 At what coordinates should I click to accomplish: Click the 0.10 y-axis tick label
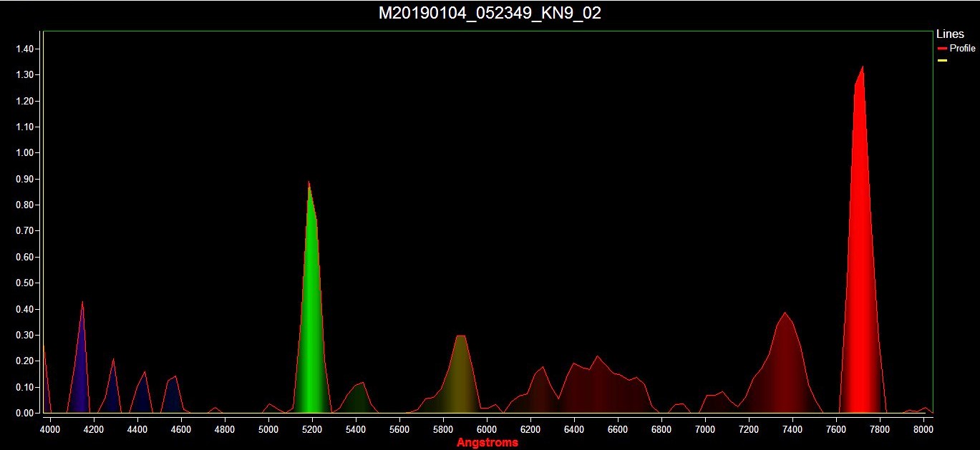(24, 387)
